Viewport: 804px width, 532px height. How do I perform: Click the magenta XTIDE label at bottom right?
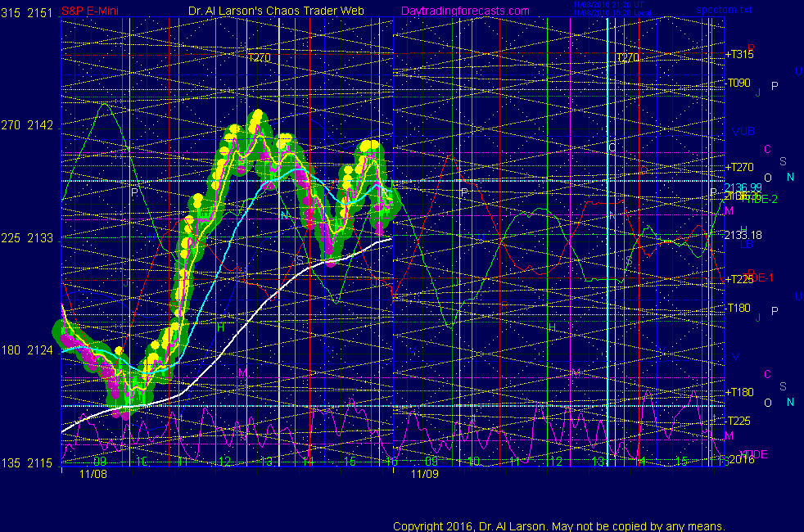754,453
